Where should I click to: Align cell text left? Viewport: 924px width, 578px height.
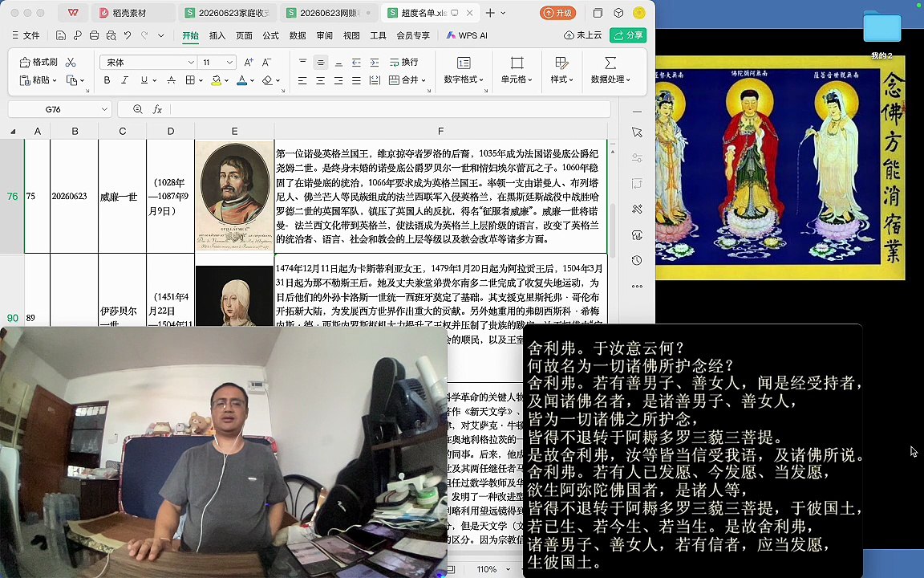pyautogui.click(x=303, y=80)
